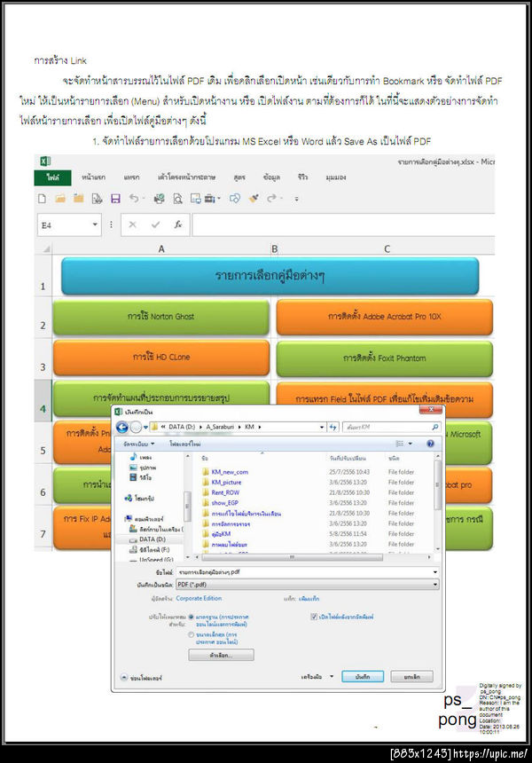Click the blue รายการเลือกคู่มือต่างๆ header button
The height and width of the screenshot is (763, 532).
(270, 276)
